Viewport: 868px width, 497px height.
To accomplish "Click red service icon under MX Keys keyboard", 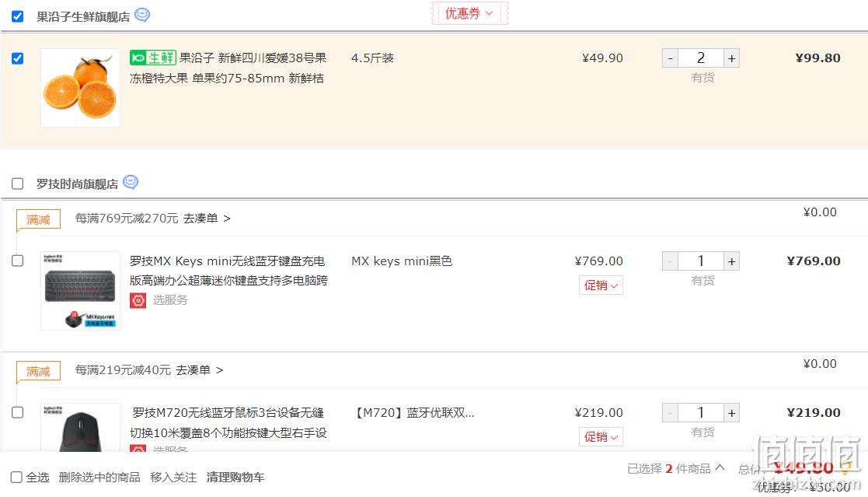I will pos(138,300).
